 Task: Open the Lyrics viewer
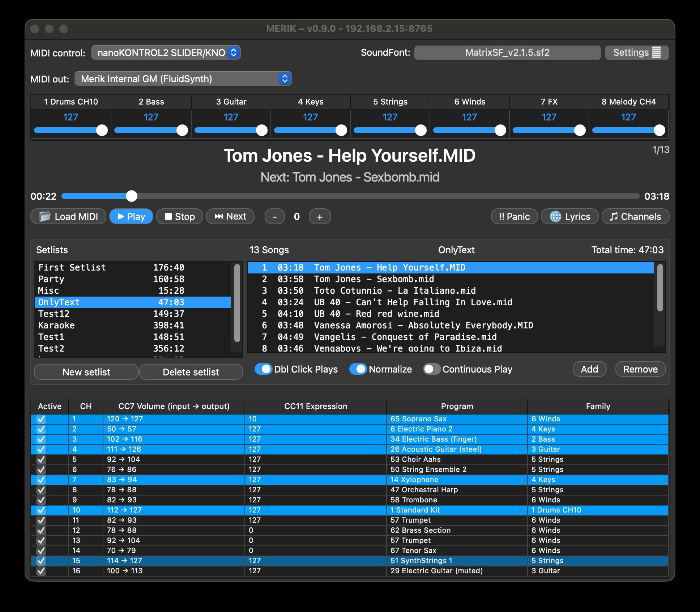pyautogui.click(x=569, y=216)
